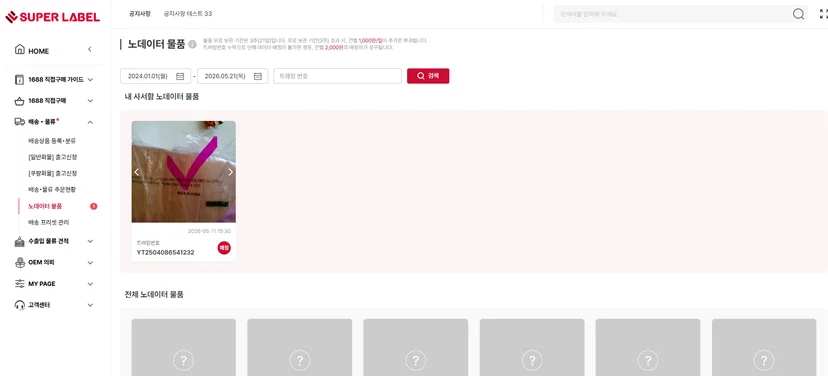Click the 배송·물류 truck icon
The width and height of the screenshot is (828, 376).
(x=20, y=122)
